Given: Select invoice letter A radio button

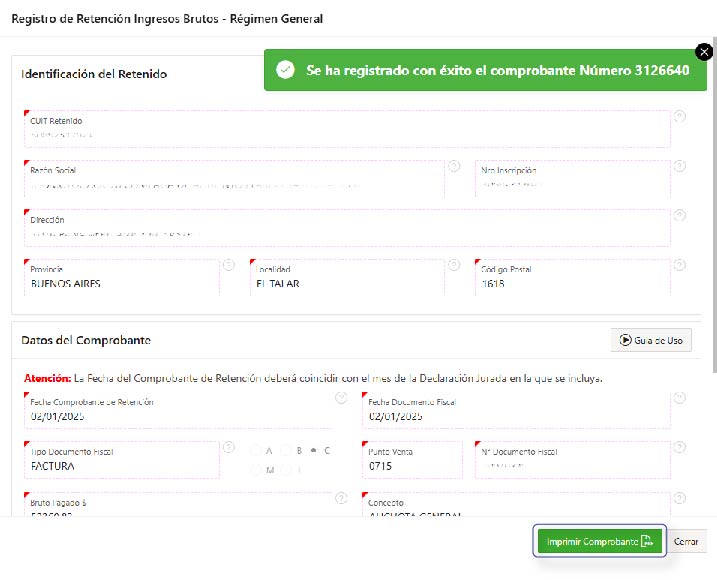Looking at the screenshot, I should coord(256,451).
